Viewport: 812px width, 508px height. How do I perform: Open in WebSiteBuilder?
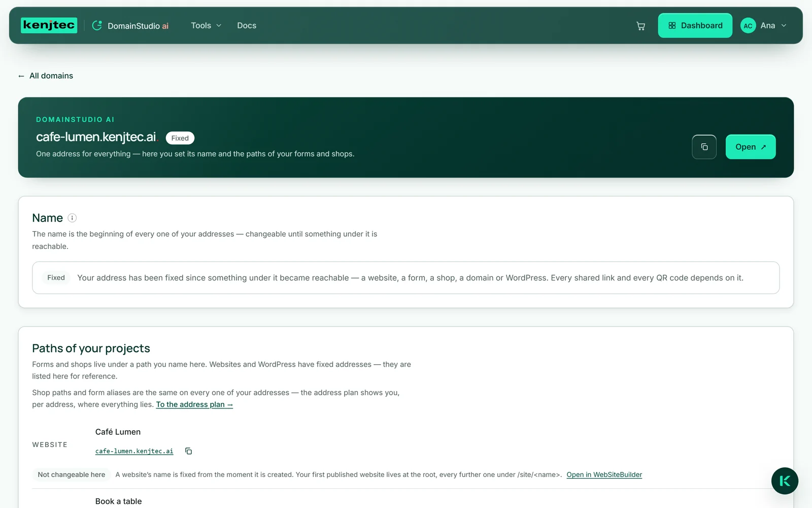604,474
